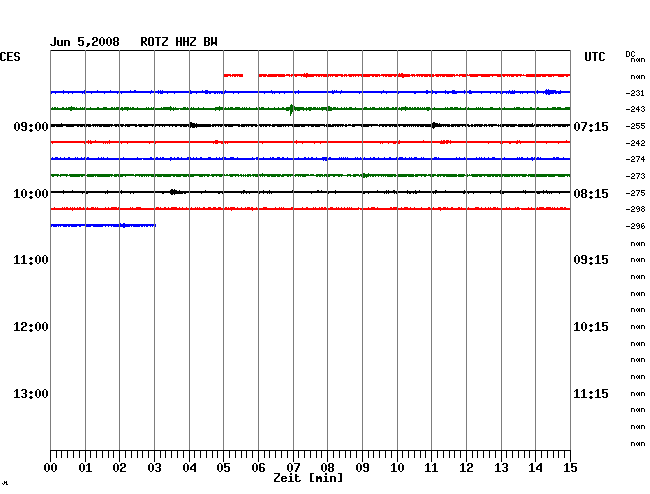Click the 03 minute axis tick label

point(154,468)
